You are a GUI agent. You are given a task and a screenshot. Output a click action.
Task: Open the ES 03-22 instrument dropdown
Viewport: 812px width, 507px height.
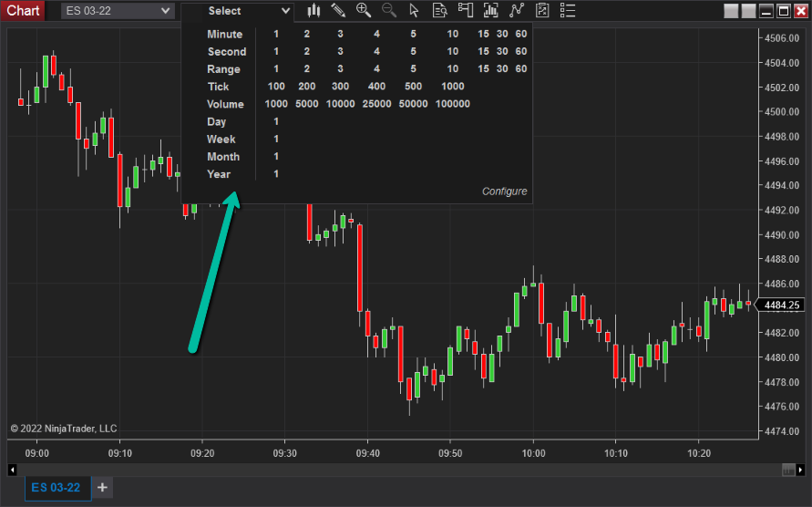(x=118, y=10)
